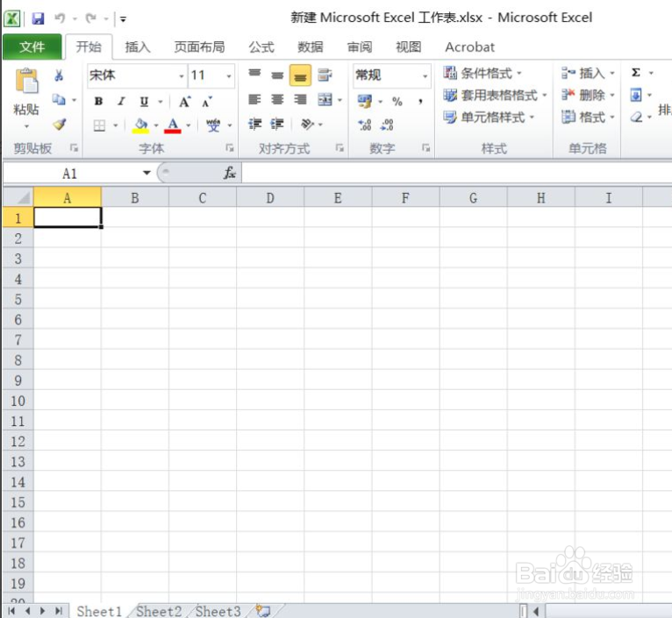Viewport: 672px width, 618px height.
Task: Click the Cut scissors icon
Action: click(x=59, y=75)
